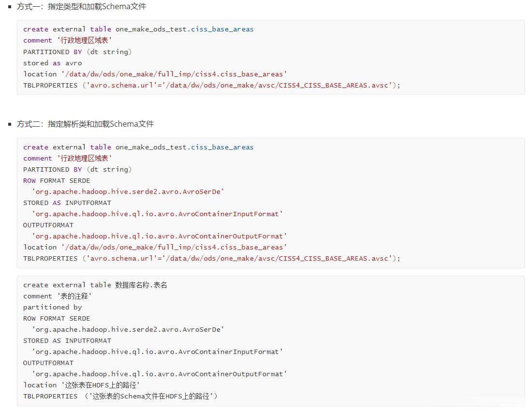Click the comment '表的注释' line
This screenshot has width=532, height=412.
57,296
